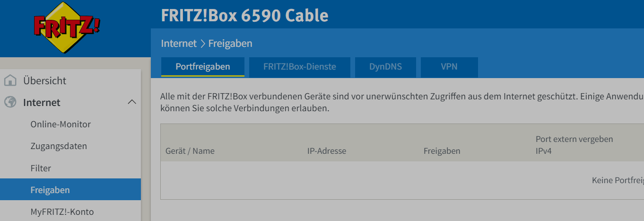Click the Gerät / Name column header
The width and height of the screenshot is (644, 221).
(x=190, y=151)
